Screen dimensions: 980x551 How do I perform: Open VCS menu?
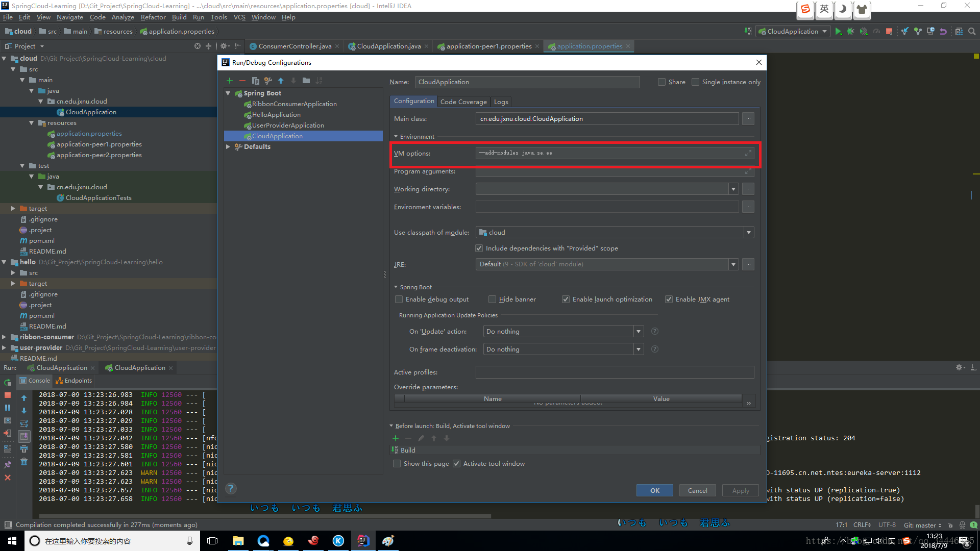(239, 17)
